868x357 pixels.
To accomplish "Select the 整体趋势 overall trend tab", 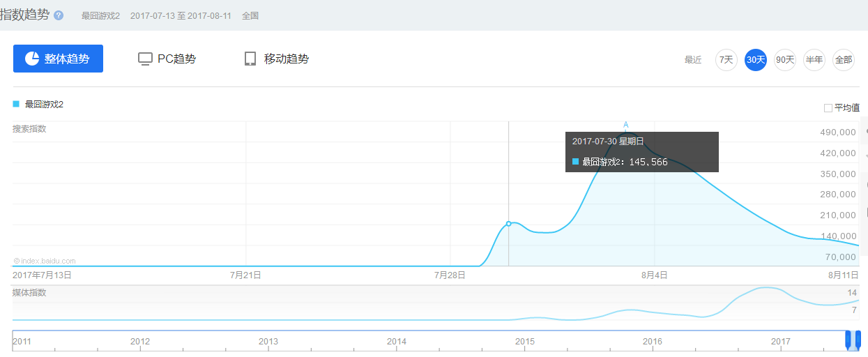I will click(x=58, y=59).
